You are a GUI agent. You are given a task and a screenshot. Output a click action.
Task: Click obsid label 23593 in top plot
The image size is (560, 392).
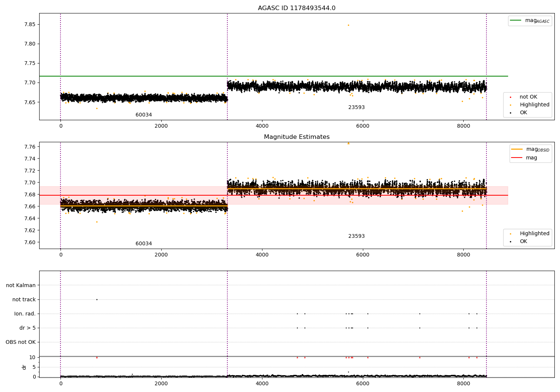(357, 108)
